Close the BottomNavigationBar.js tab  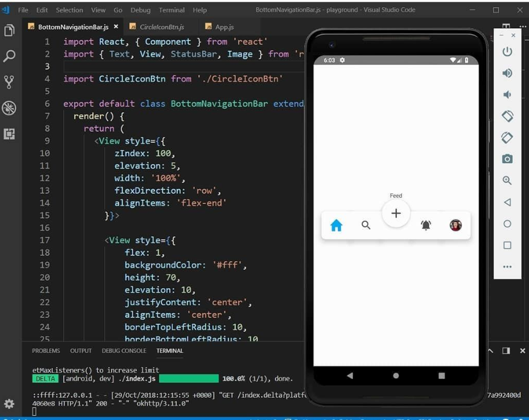click(x=116, y=27)
